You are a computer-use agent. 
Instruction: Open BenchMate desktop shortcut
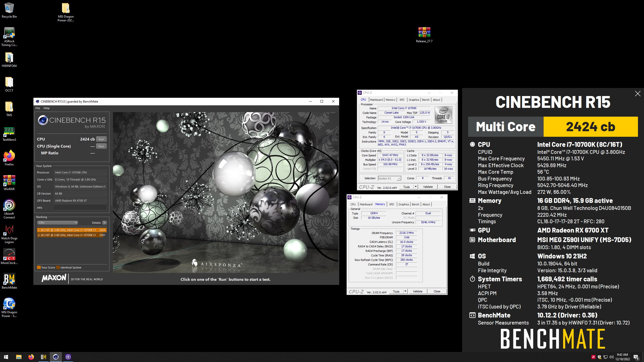coord(9,281)
